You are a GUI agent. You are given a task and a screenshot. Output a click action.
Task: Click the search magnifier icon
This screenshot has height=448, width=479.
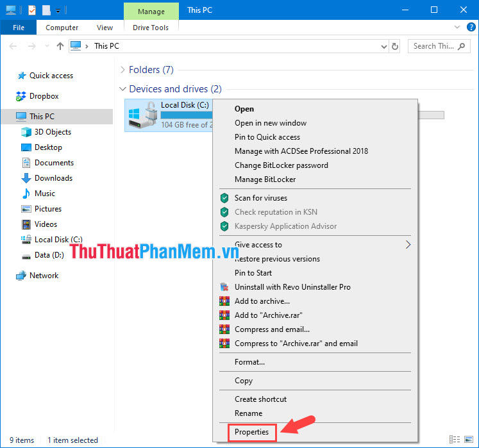coord(461,46)
